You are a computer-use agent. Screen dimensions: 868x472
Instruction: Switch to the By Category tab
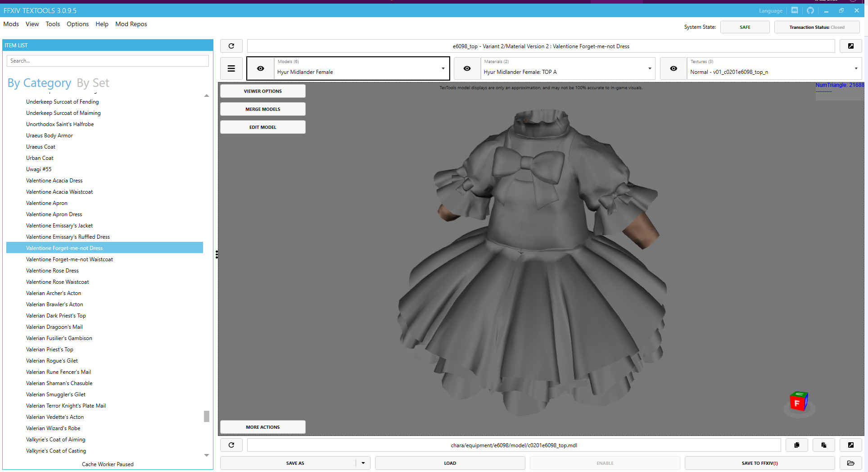pyautogui.click(x=39, y=83)
